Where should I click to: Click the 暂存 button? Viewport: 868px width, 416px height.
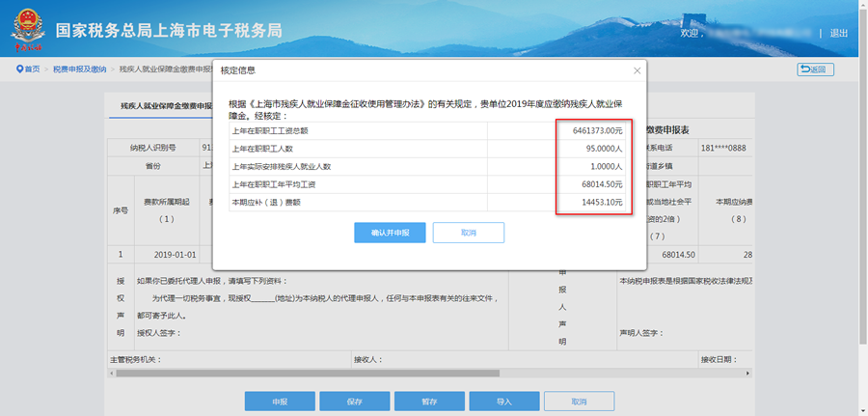[429, 401]
